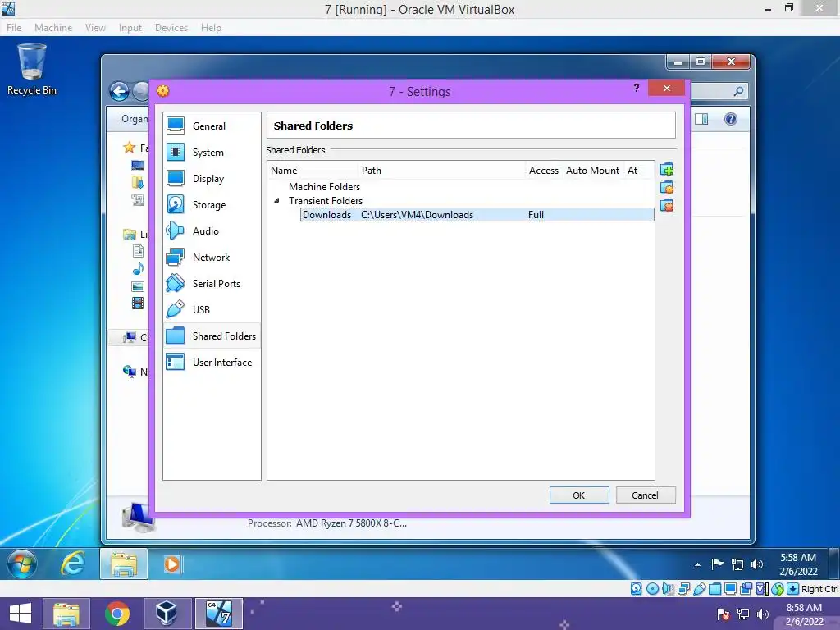This screenshot has width=840, height=630.
Task: Click the Access column header
Action: pos(543,171)
